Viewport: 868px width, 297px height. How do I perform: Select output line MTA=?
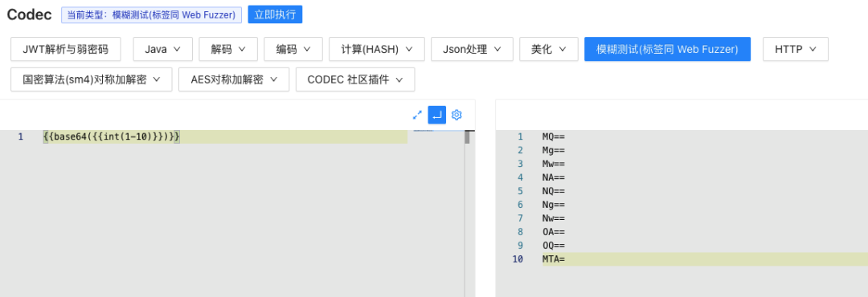pos(554,259)
